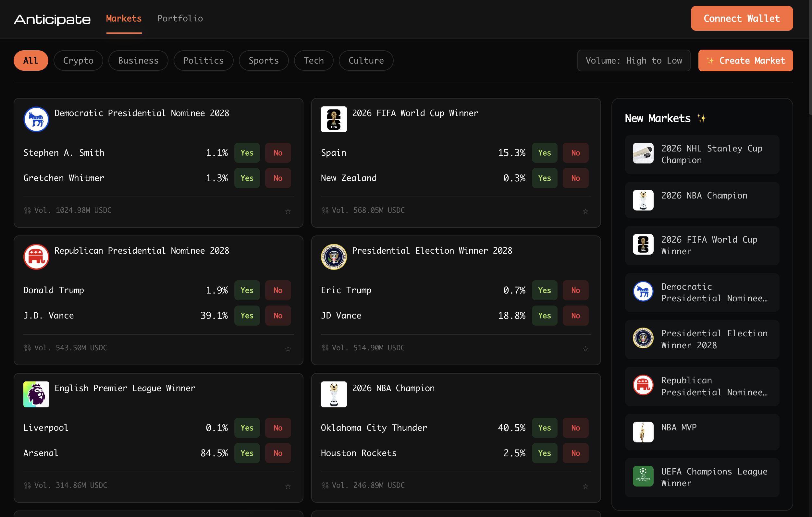The width and height of the screenshot is (812, 517).
Task: Click the Premier League lion icon
Action: coord(36,394)
